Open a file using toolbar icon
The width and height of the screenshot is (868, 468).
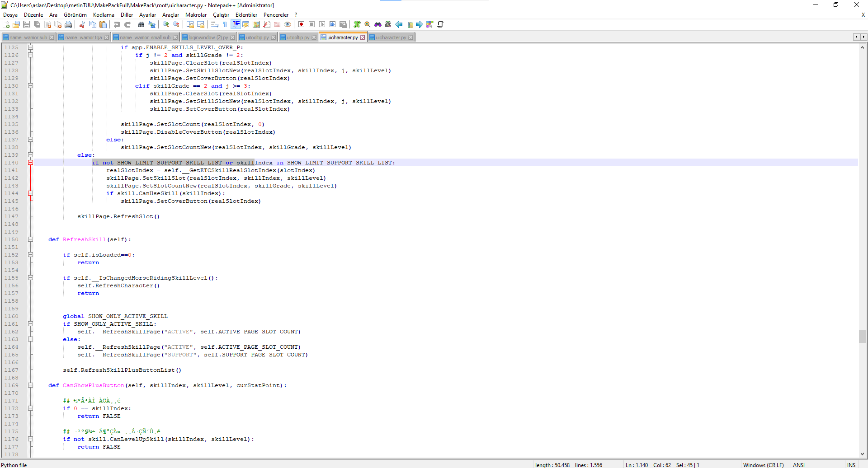pos(16,24)
